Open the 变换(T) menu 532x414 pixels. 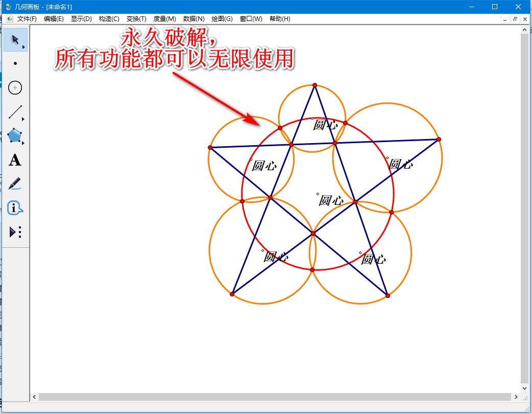[x=136, y=18]
